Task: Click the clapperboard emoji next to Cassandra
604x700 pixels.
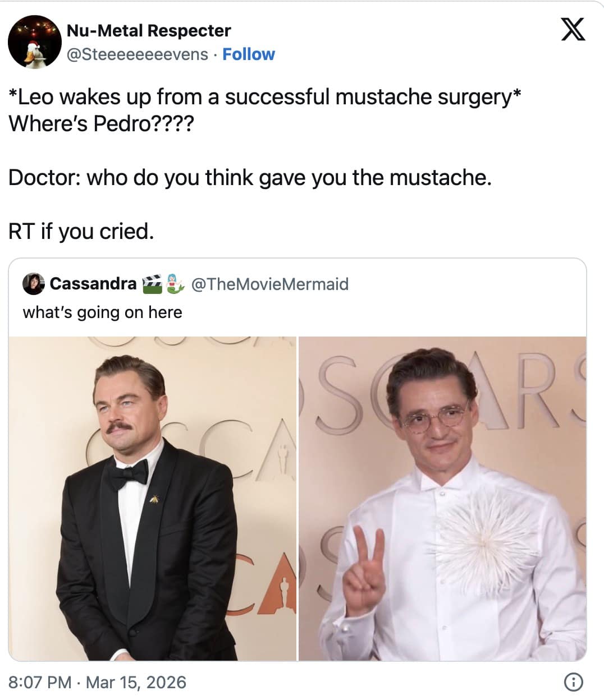Action: click(151, 284)
